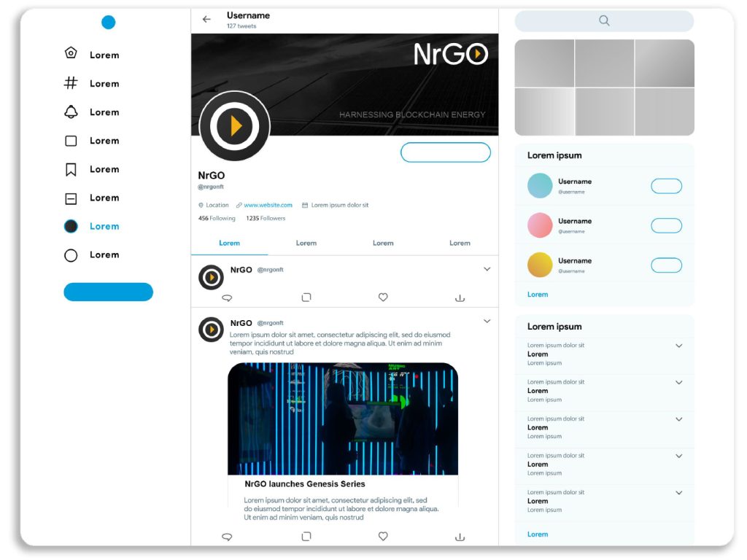Select the filled radio Lorem option

click(x=71, y=226)
